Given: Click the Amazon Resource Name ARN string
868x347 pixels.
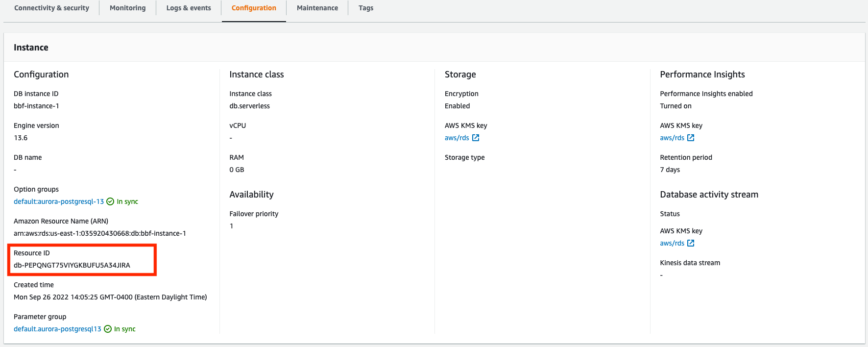Looking at the screenshot, I should pyautogui.click(x=100, y=233).
